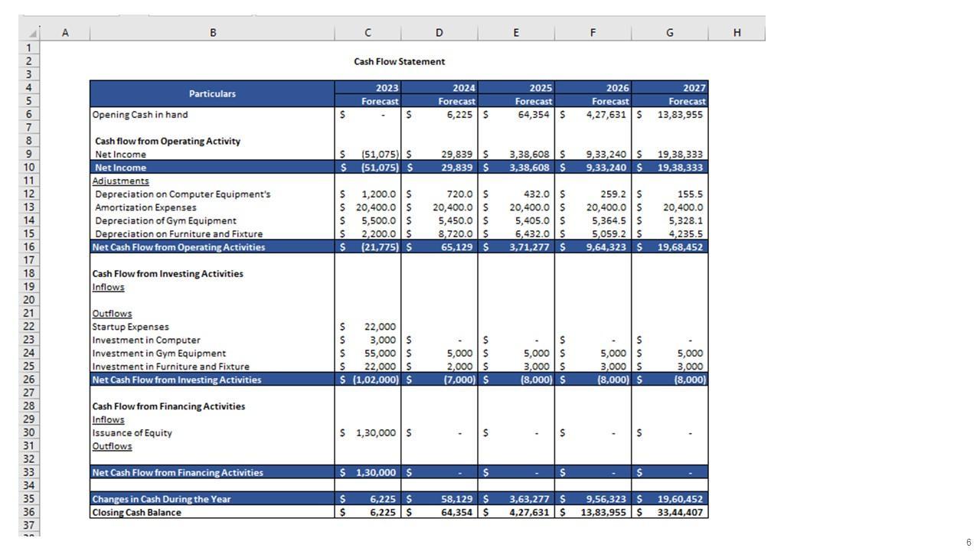980x551 pixels.
Task: Select Investment in Gym Equipment label
Action: click(x=159, y=354)
